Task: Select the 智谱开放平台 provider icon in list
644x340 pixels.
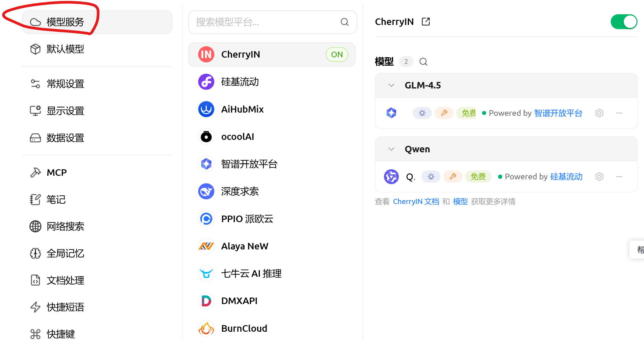Action: coord(206,164)
